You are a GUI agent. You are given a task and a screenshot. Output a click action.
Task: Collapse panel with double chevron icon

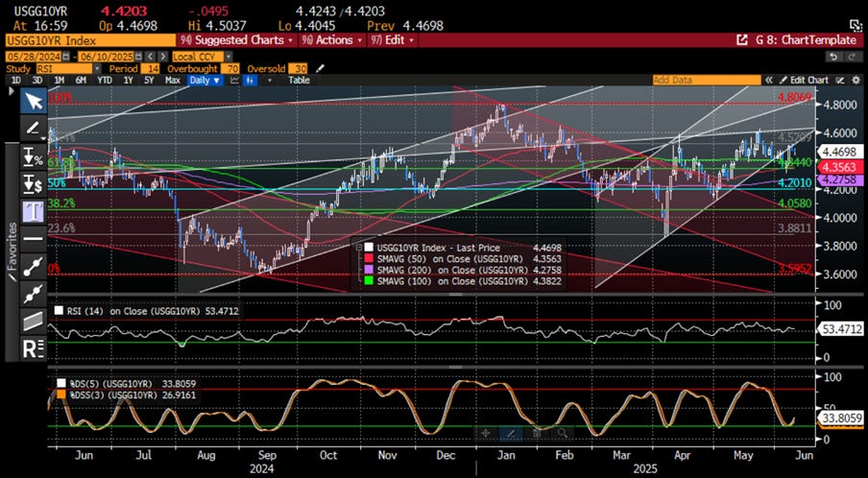pos(769,81)
